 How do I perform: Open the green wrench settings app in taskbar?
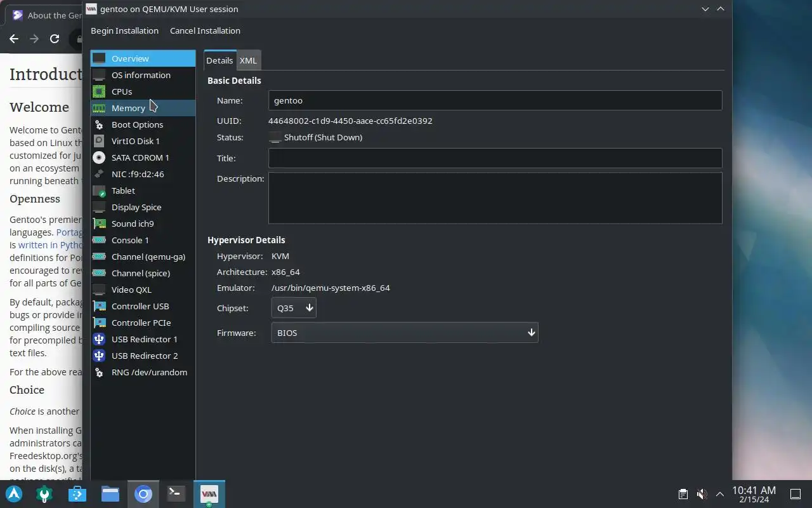[44, 493]
